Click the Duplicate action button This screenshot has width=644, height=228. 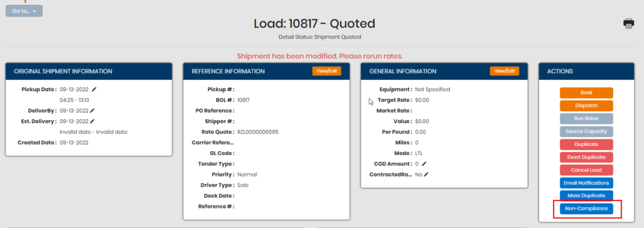point(586,144)
